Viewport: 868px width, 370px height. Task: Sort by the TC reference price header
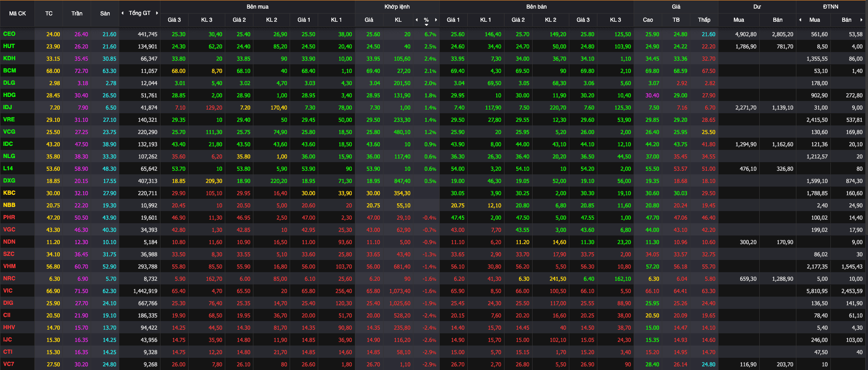click(49, 14)
